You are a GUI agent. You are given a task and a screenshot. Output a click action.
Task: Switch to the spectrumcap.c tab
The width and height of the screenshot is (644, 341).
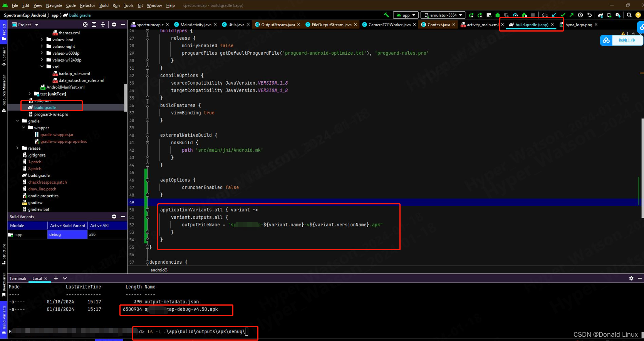pos(150,25)
